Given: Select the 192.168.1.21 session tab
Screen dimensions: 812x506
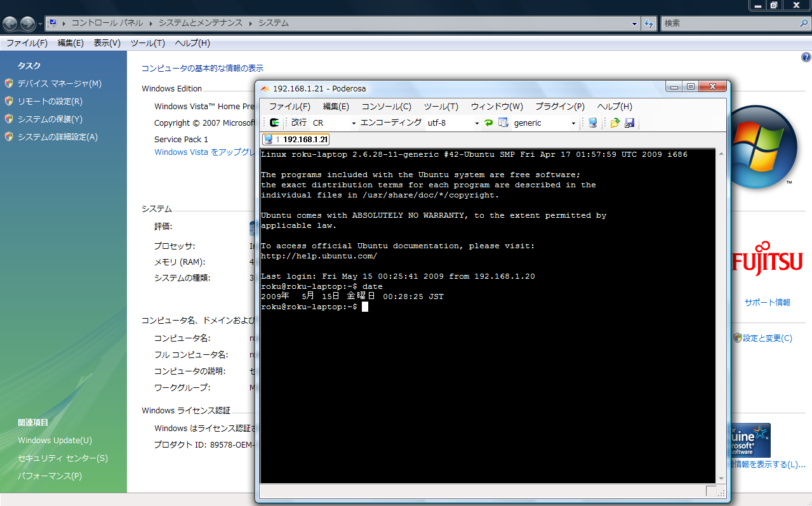Looking at the screenshot, I should click(295, 139).
